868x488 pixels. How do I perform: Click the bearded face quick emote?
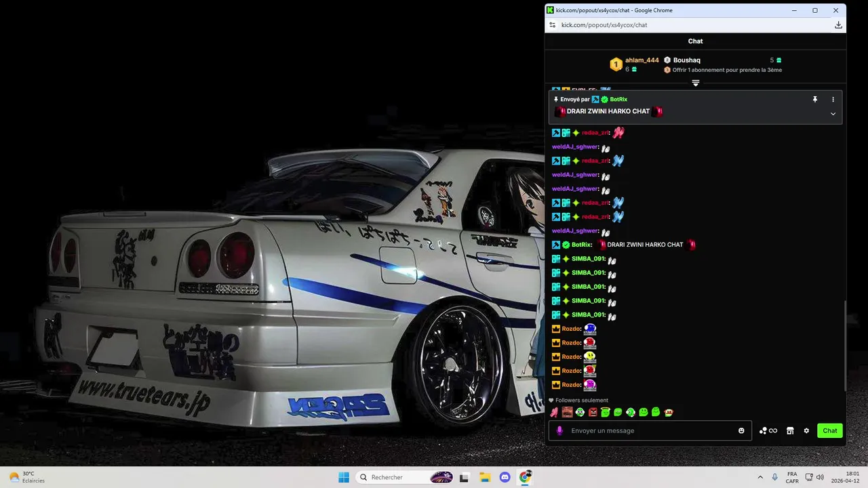(x=567, y=412)
